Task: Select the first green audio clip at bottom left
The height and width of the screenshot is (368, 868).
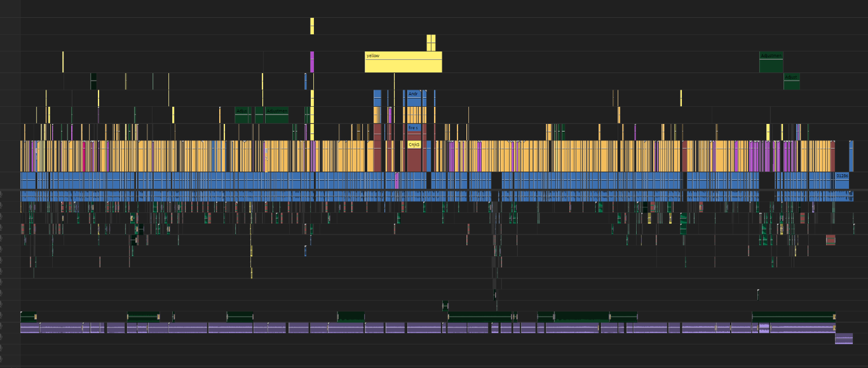Action: point(28,317)
